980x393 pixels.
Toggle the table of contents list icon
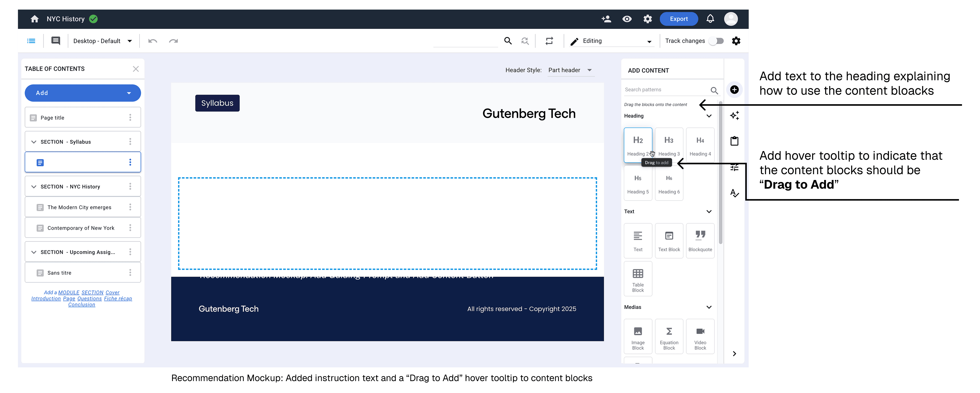click(x=31, y=41)
